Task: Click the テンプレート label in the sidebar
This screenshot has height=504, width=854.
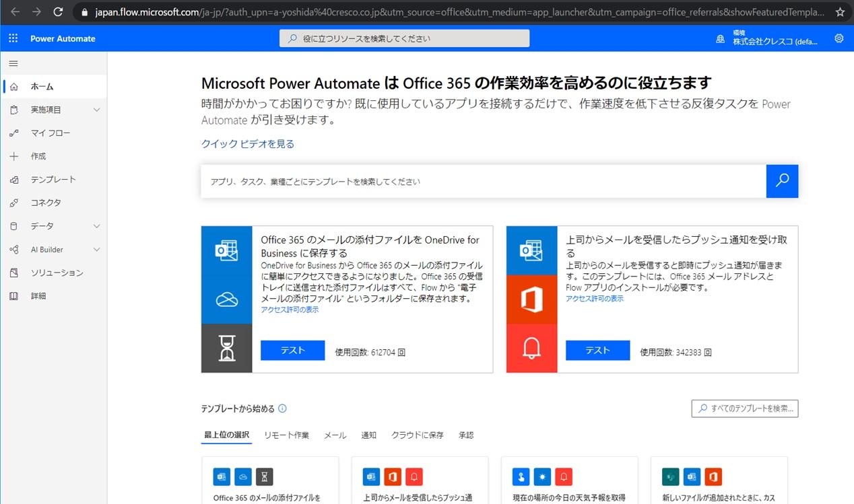Action: click(x=53, y=180)
